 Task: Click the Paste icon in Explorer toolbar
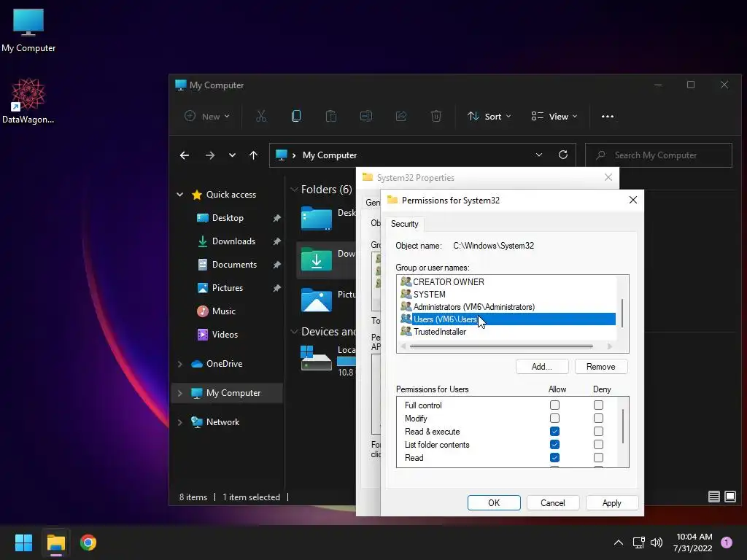[x=330, y=116]
